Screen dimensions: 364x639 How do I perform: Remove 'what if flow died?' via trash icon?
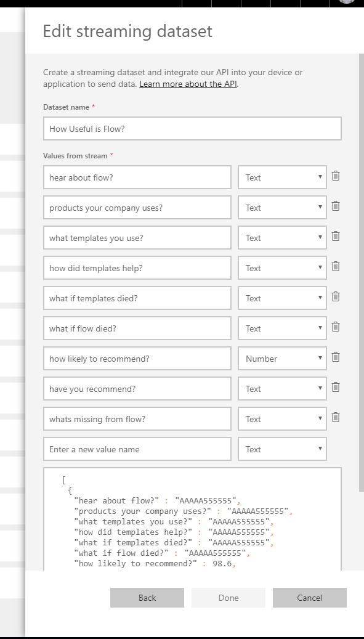point(336,327)
